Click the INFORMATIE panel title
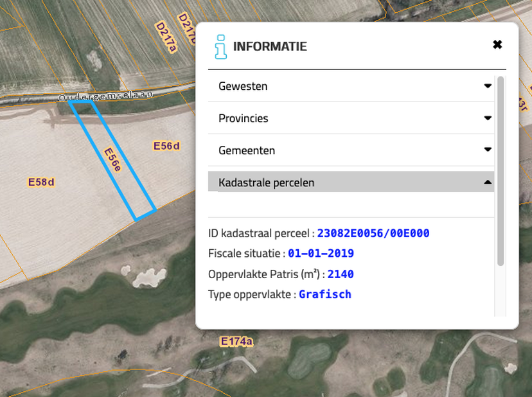The height and width of the screenshot is (397, 532). [270, 46]
